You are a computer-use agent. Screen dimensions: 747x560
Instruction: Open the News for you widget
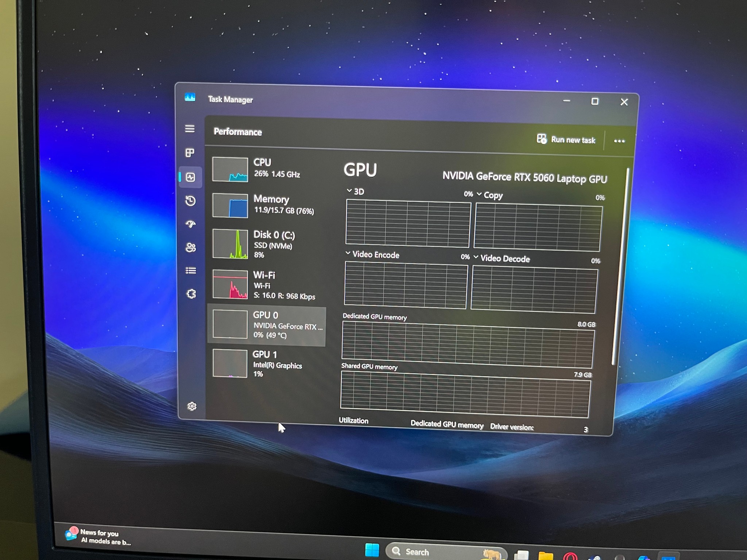click(98, 537)
